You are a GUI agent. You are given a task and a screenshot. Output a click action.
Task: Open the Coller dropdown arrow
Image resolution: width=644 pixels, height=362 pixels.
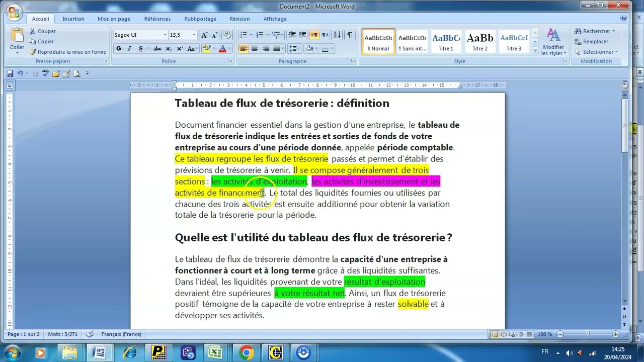point(17,53)
